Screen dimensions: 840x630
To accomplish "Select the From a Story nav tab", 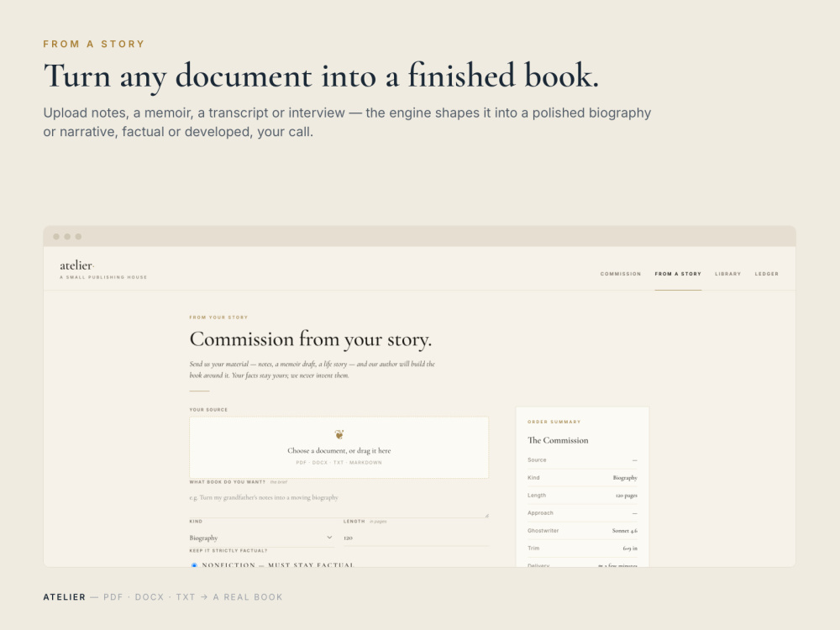I will 678,274.
